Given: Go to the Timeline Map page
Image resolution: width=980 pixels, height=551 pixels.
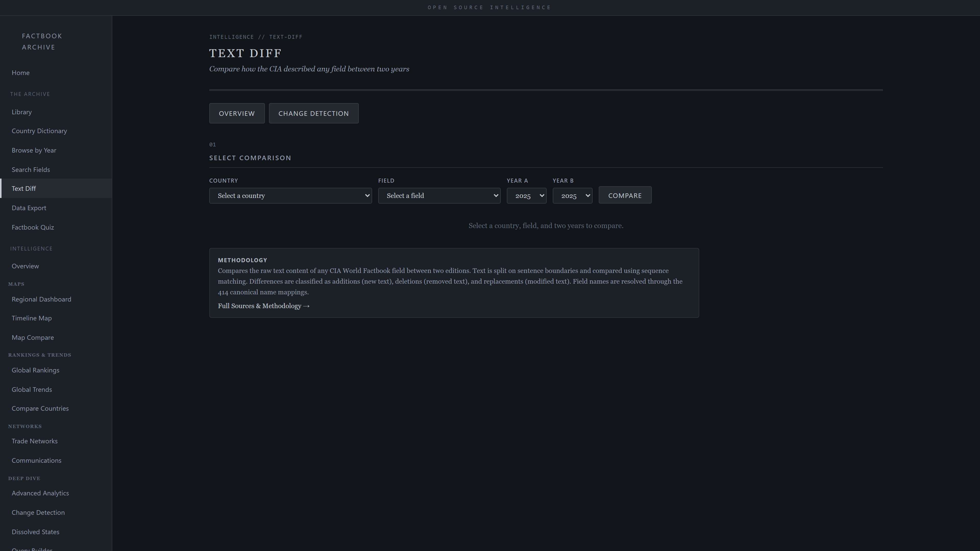Looking at the screenshot, I should 32,318.
